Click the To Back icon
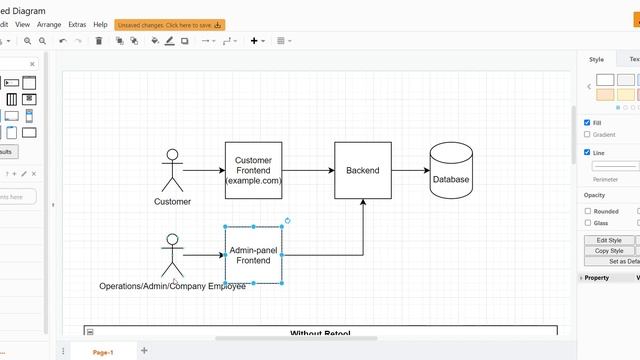The width and height of the screenshot is (640, 360). (134, 41)
